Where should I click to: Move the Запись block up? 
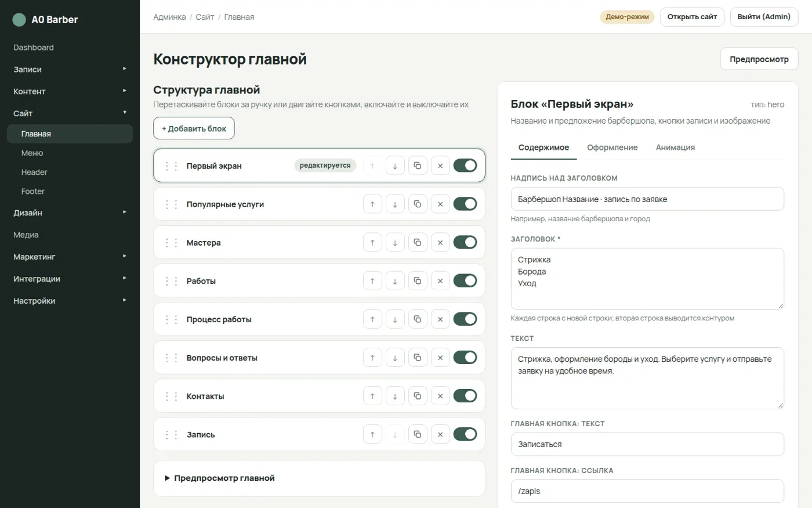[x=372, y=434]
